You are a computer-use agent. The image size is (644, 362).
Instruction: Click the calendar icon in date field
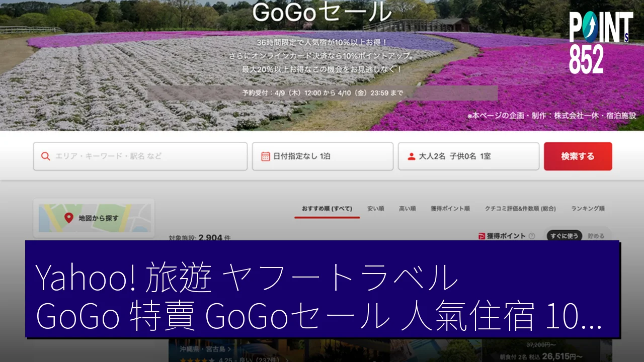[266, 156]
